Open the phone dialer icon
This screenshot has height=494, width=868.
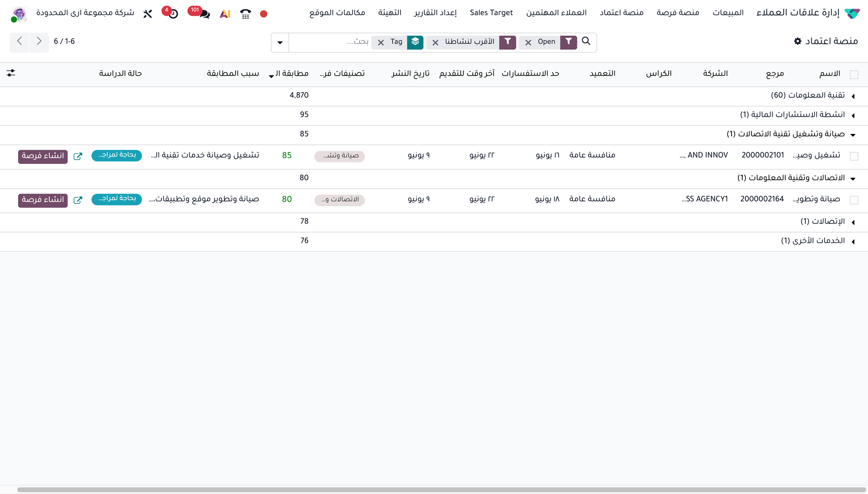245,14
